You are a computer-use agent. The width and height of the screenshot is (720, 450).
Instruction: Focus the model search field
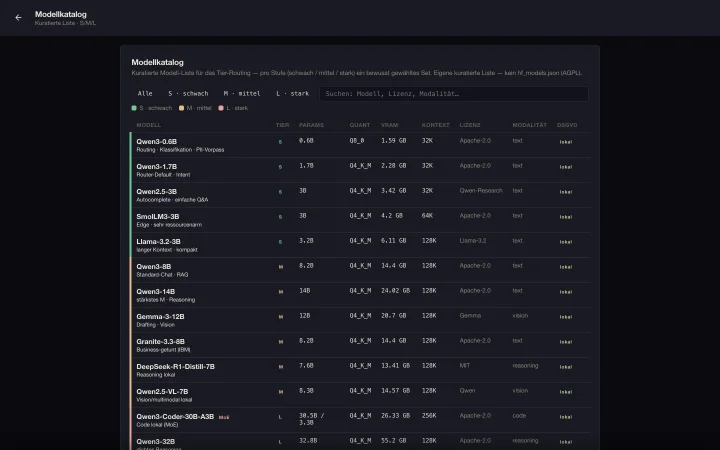click(x=454, y=94)
